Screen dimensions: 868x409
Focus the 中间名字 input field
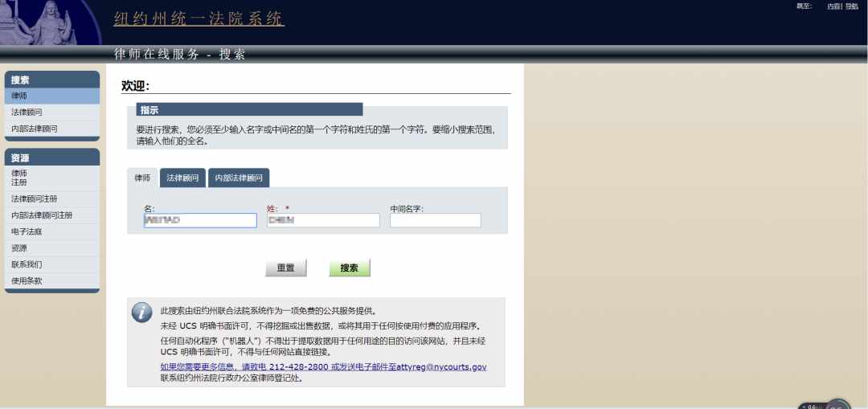[x=436, y=220]
